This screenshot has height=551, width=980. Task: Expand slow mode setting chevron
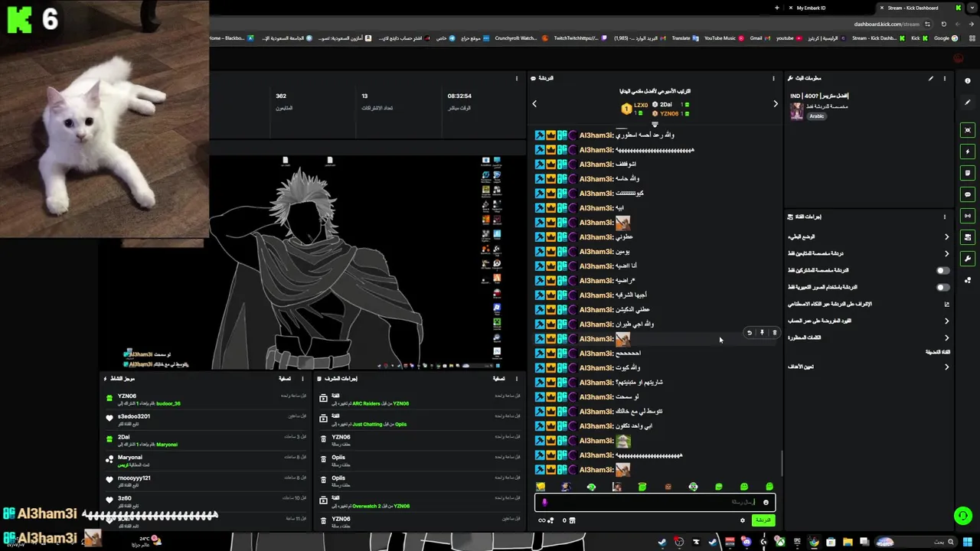pyautogui.click(x=946, y=236)
